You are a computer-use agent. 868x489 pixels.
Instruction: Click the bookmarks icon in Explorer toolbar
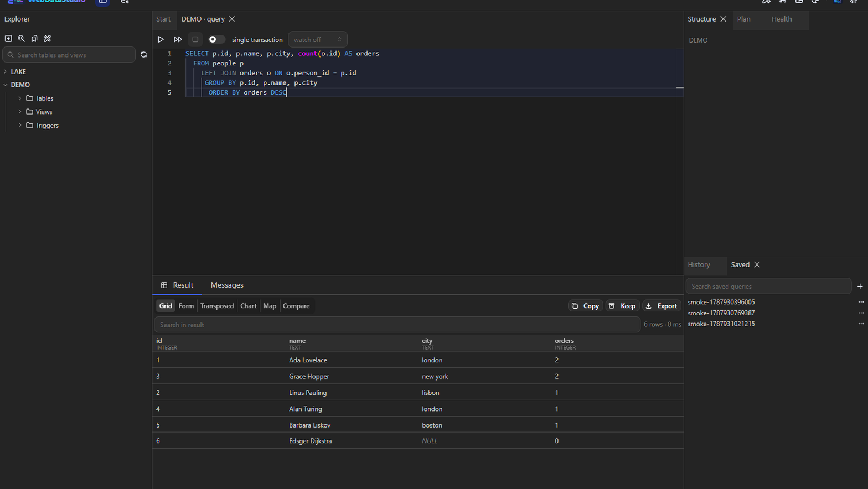(x=34, y=39)
